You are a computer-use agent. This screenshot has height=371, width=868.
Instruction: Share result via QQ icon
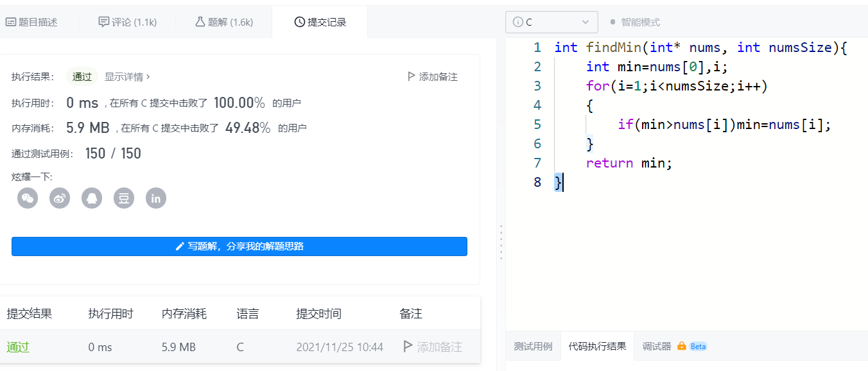(x=92, y=198)
